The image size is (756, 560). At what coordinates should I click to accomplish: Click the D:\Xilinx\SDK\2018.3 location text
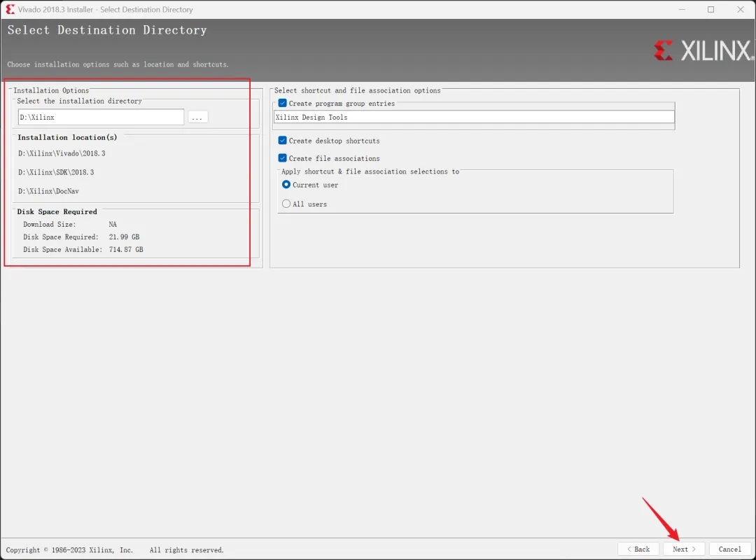pyautogui.click(x=56, y=172)
